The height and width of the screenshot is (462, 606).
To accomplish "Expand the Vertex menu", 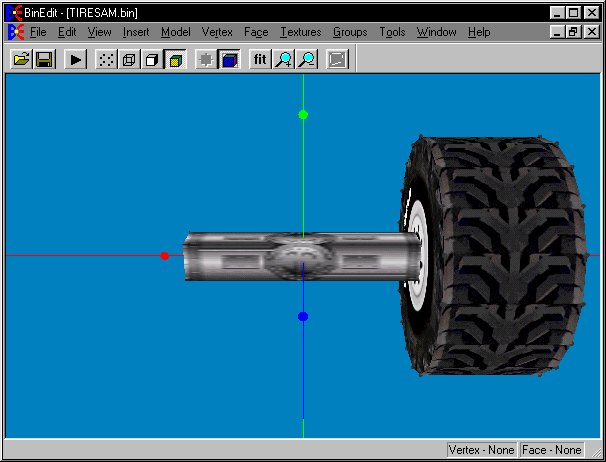I will pos(217,32).
